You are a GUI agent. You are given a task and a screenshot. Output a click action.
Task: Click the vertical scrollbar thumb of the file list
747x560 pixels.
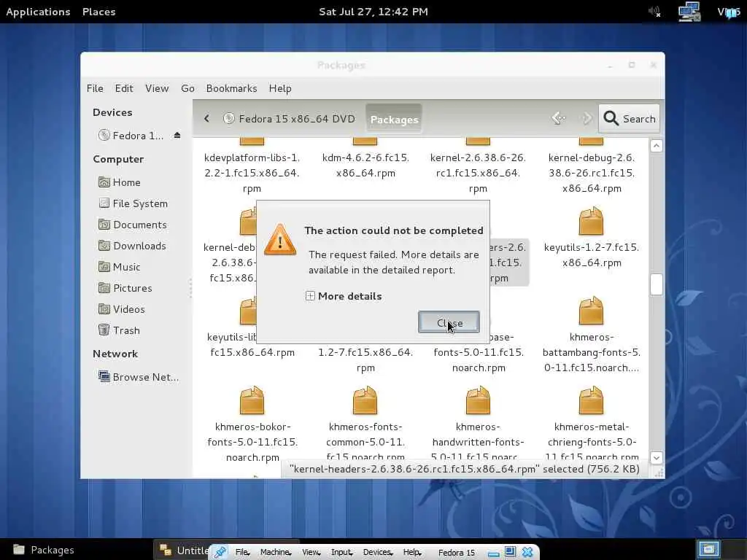tap(657, 284)
